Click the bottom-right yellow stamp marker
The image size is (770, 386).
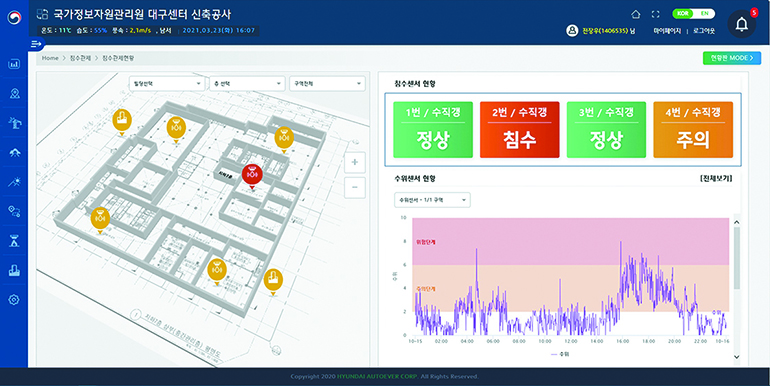click(x=273, y=282)
